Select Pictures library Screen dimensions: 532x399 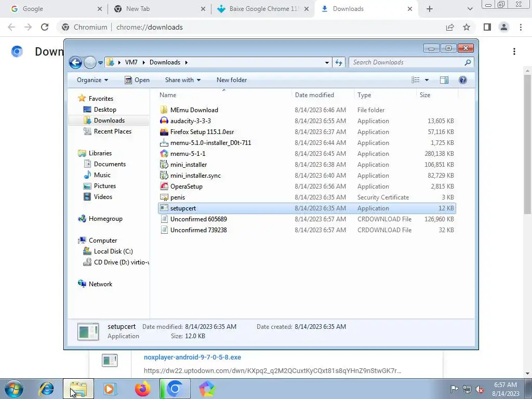click(105, 186)
